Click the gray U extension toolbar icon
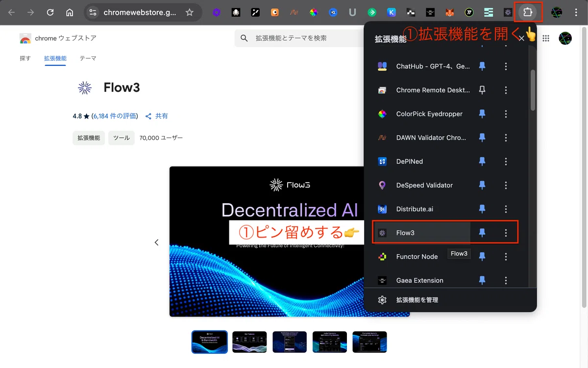Image resolution: width=588 pixels, height=368 pixels. pyautogui.click(x=352, y=12)
